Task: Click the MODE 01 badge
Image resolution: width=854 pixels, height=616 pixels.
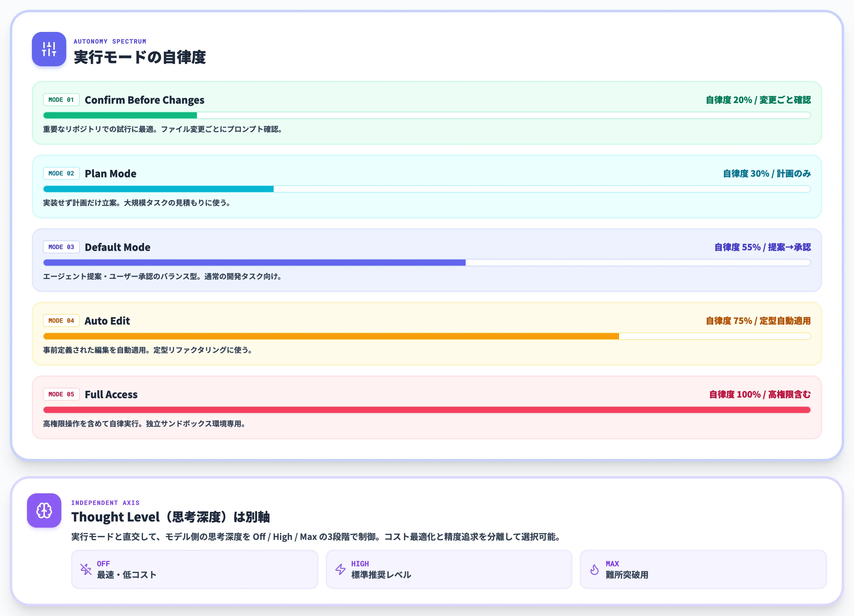Action: coord(61,100)
